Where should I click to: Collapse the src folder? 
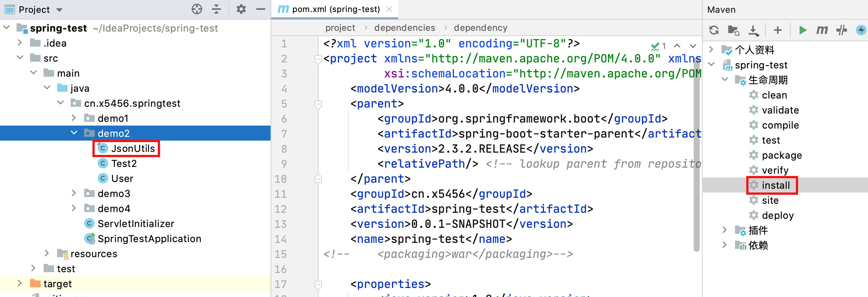pos(20,58)
